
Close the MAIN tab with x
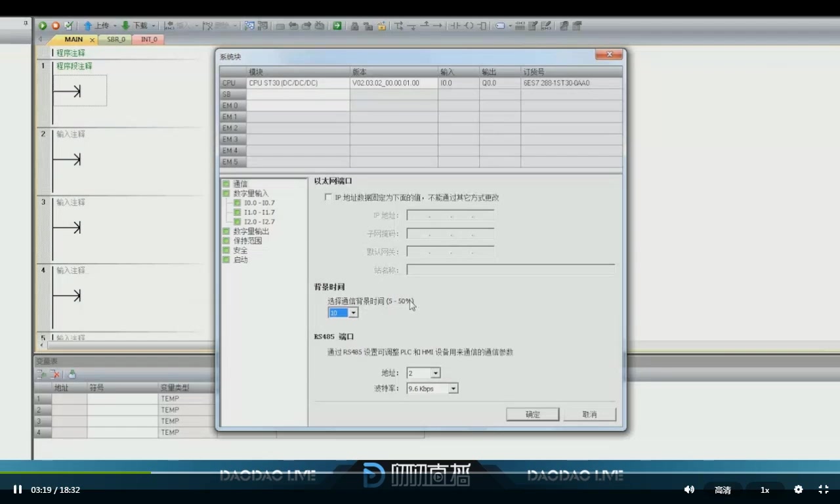92,40
